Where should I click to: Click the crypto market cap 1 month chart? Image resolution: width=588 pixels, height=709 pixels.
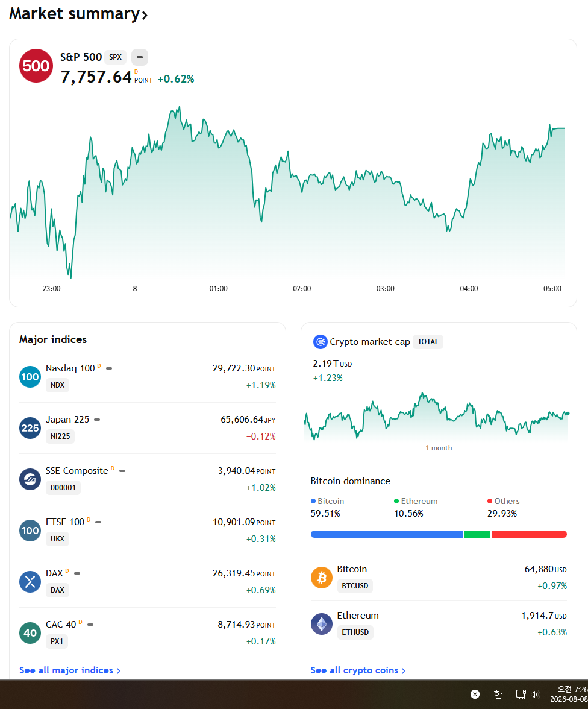437,417
